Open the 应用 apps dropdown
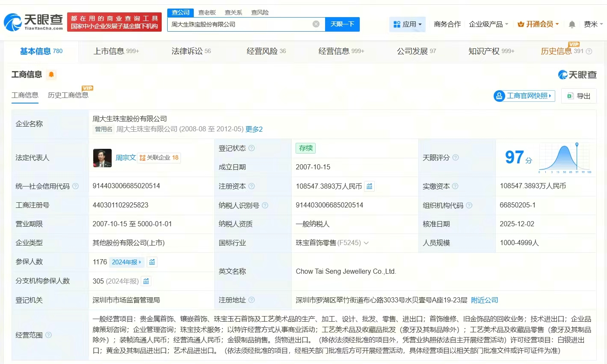 (407, 24)
